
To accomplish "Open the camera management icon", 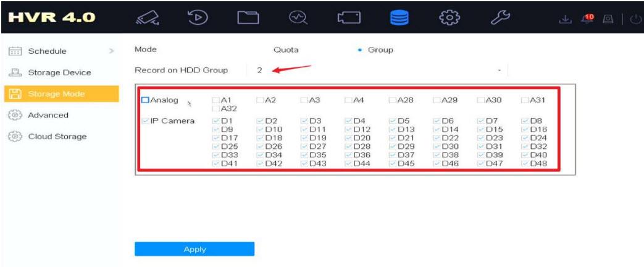I will (x=348, y=17).
